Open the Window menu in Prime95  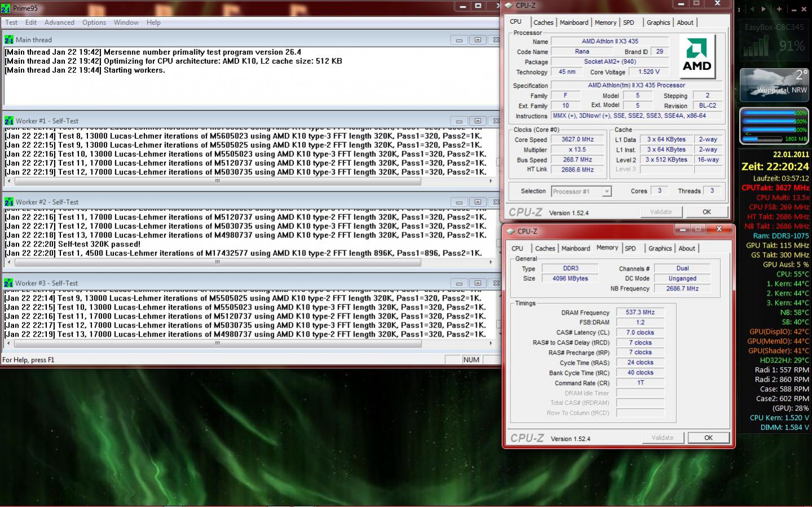pos(126,23)
